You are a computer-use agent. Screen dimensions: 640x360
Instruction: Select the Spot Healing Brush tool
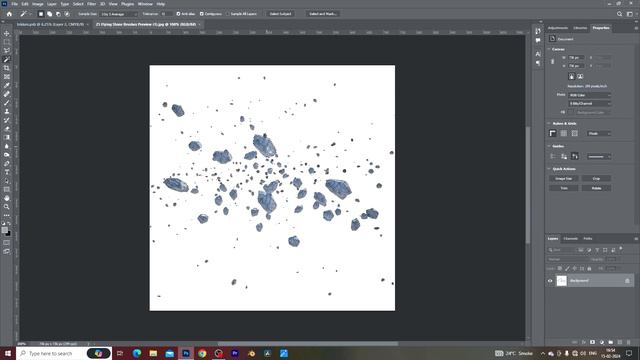(7, 94)
